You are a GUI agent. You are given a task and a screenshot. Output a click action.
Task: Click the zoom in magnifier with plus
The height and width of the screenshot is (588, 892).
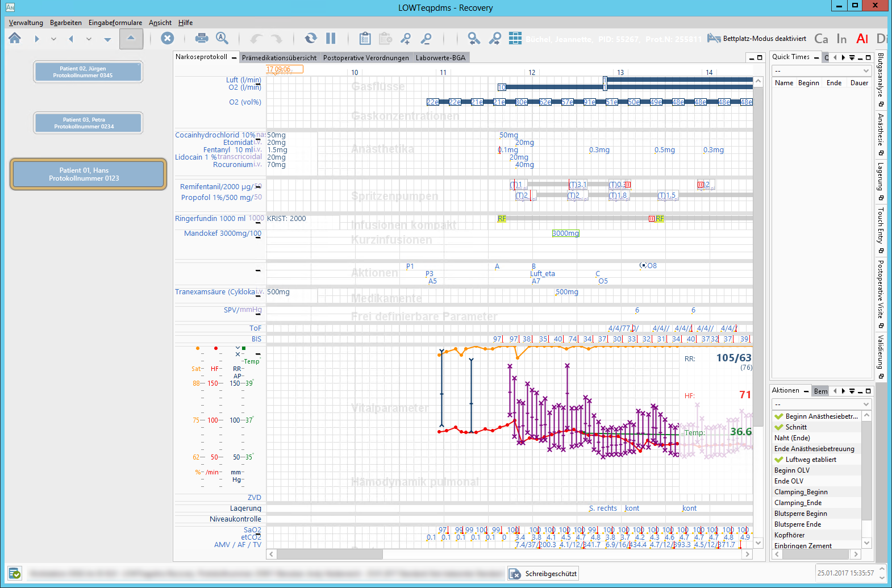click(406, 38)
